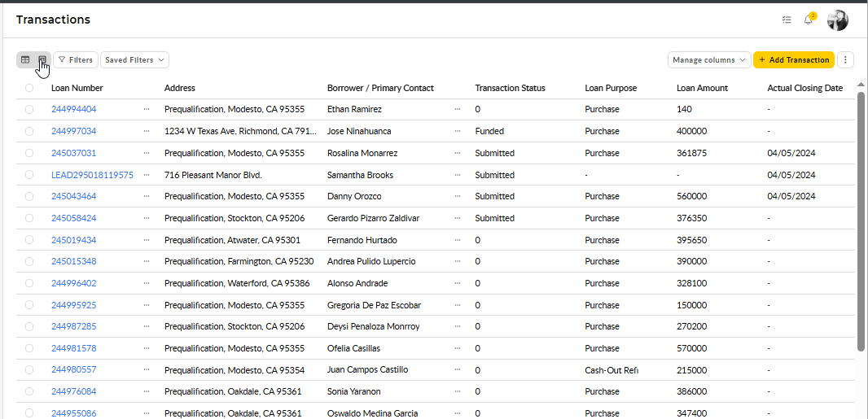Expand the Saved Filters dropdown
Viewport: 868px width, 419px height.
coord(134,59)
